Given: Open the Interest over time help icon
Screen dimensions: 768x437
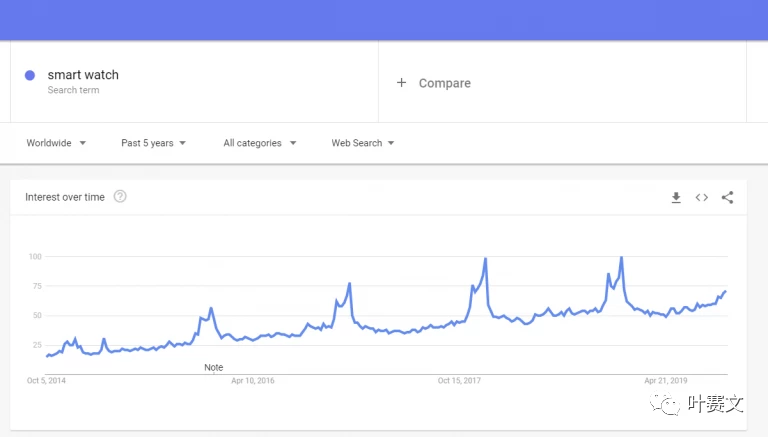Looking at the screenshot, I should click(x=120, y=197).
